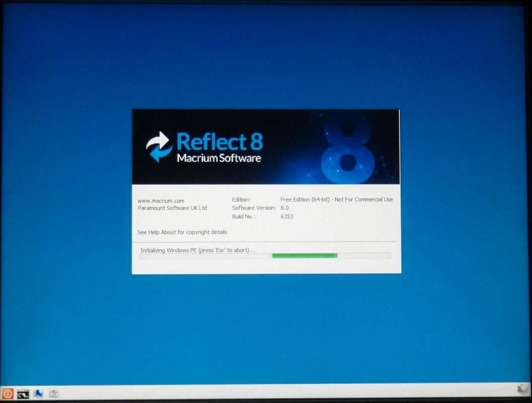Click the 'Free Edition (64-bit)' edition value

pyautogui.click(x=337, y=199)
